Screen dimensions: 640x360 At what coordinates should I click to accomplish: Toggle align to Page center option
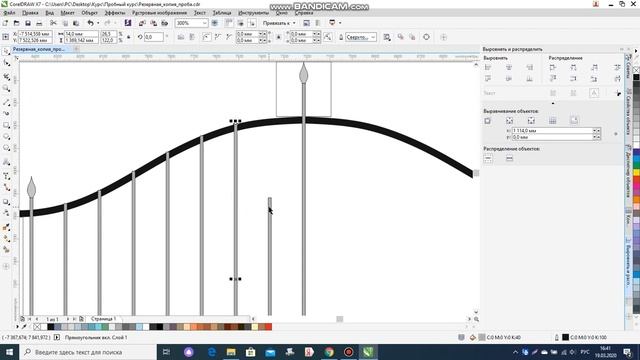click(x=531, y=120)
